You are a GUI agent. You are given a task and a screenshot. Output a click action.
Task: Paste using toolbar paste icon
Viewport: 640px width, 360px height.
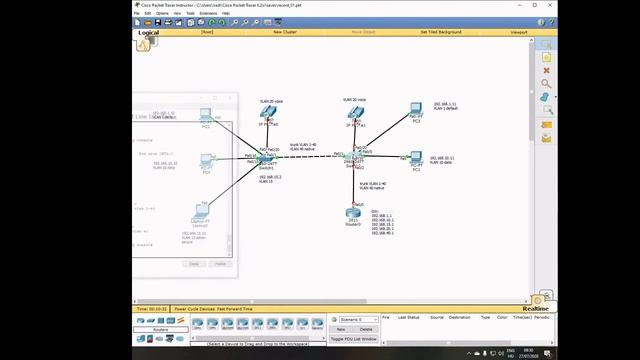tap(201, 22)
